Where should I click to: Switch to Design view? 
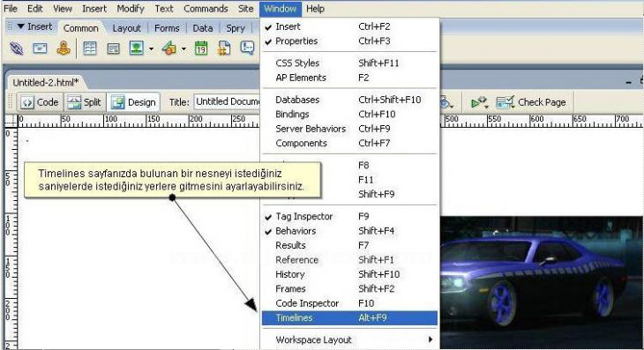[133, 102]
